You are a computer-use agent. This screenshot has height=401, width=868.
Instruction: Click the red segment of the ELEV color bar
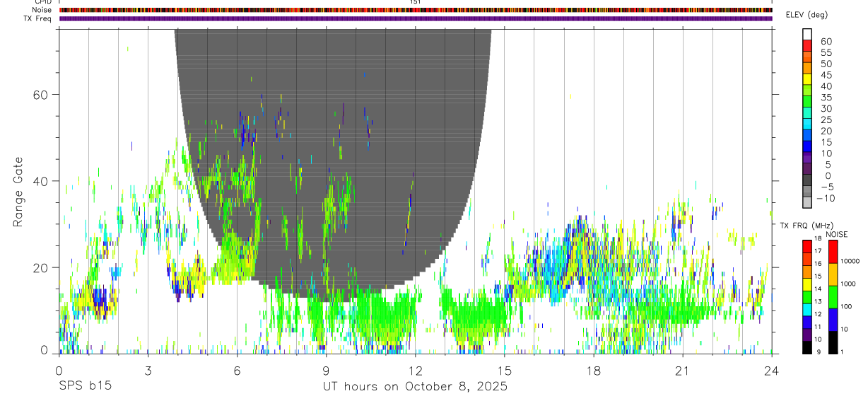pos(807,45)
